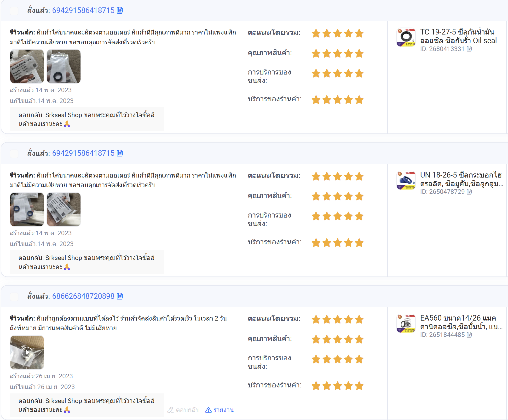Copy product ID 2650478729
The height and width of the screenshot is (420, 508).
pos(469,192)
